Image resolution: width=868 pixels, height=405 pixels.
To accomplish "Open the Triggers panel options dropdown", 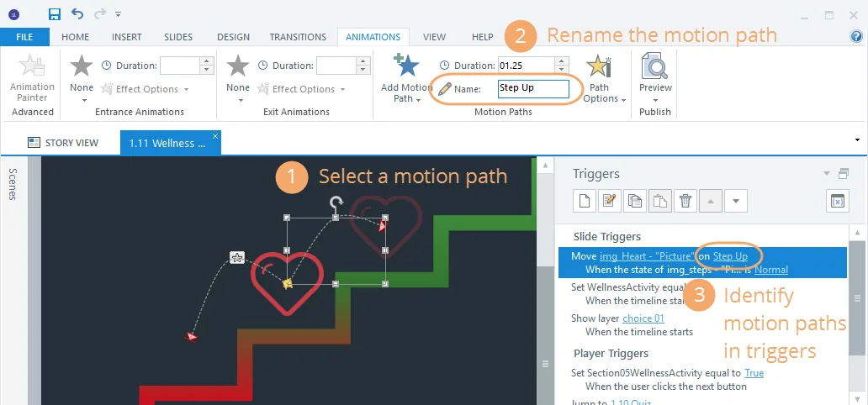I will (827, 174).
